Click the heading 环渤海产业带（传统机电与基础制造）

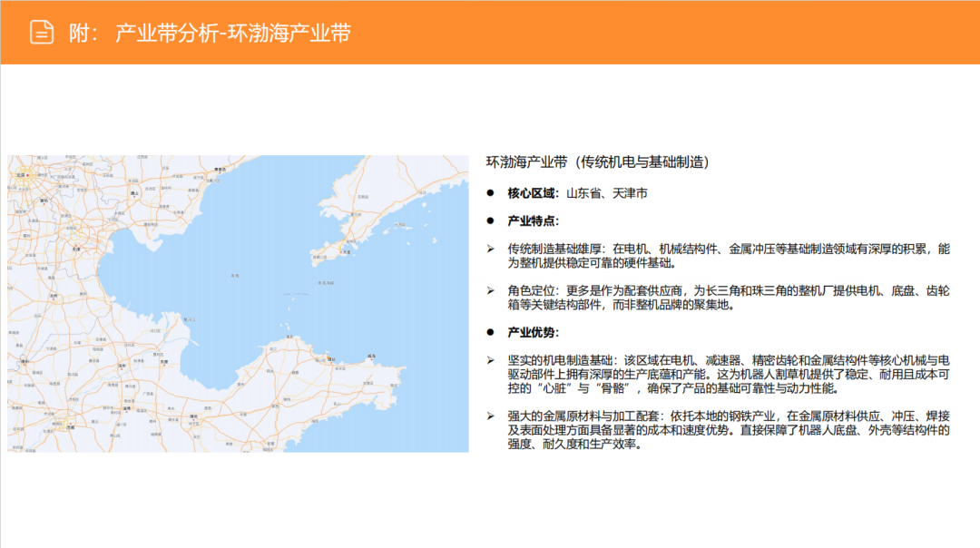[x=599, y=163]
